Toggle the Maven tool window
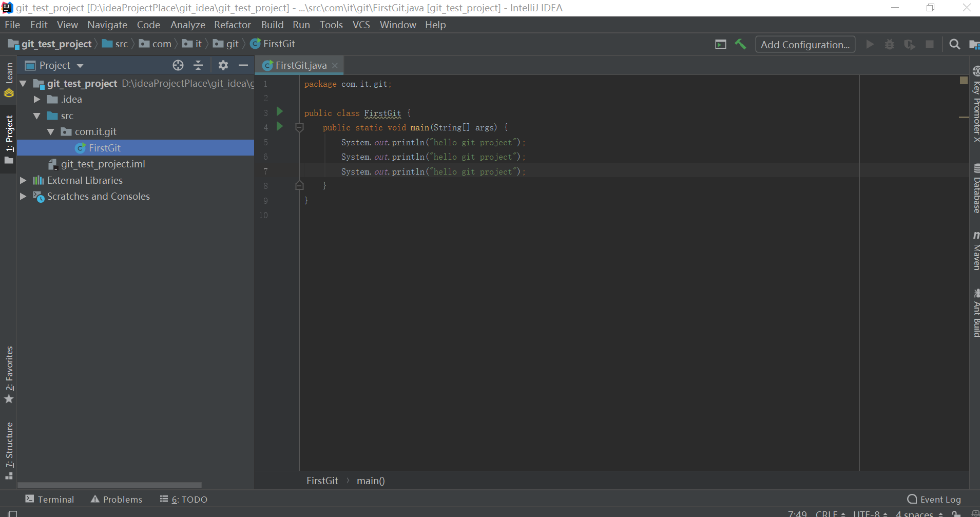Viewport: 980px width, 517px height. click(x=975, y=251)
